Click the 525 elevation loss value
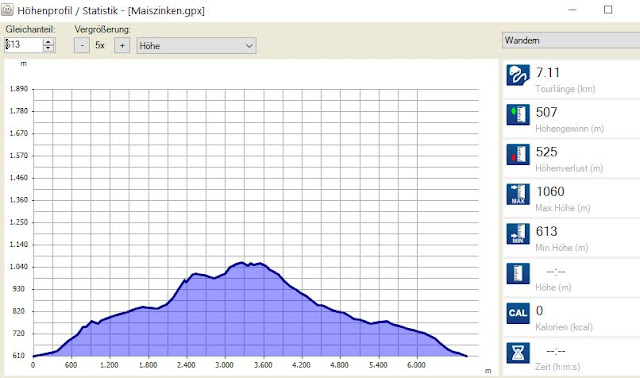 547,152
